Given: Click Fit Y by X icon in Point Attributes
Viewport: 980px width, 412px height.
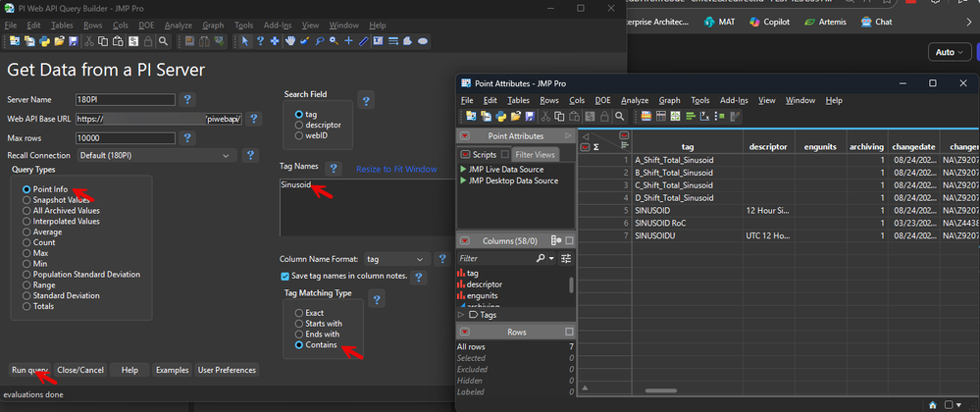Looking at the screenshot, I should (x=705, y=116).
